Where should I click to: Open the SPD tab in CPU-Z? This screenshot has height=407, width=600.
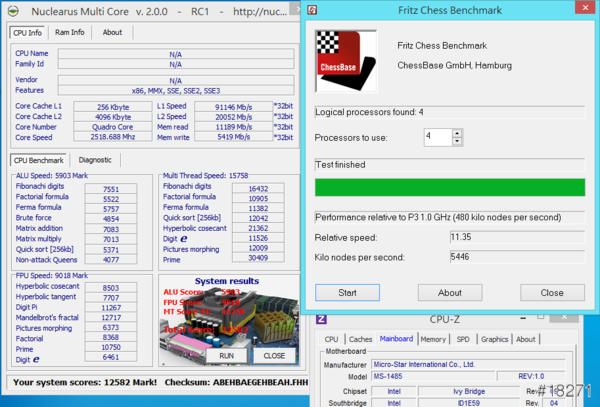(x=462, y=339)
